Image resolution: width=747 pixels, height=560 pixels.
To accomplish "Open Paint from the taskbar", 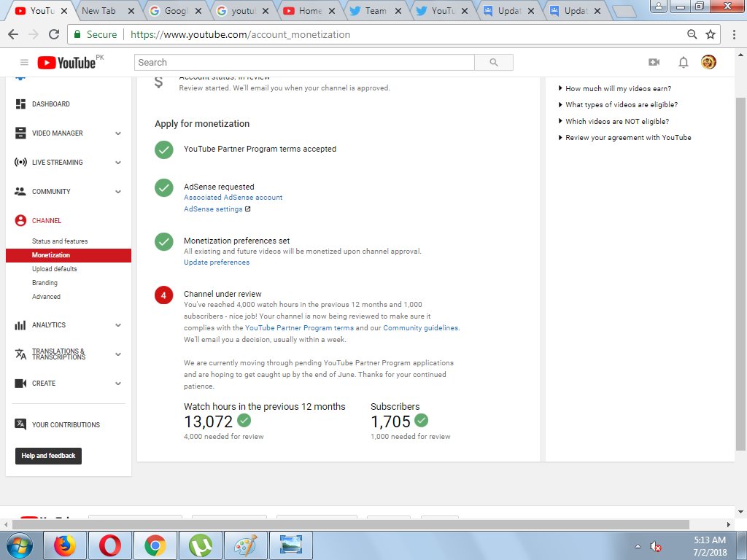I will tap(245, 545).
